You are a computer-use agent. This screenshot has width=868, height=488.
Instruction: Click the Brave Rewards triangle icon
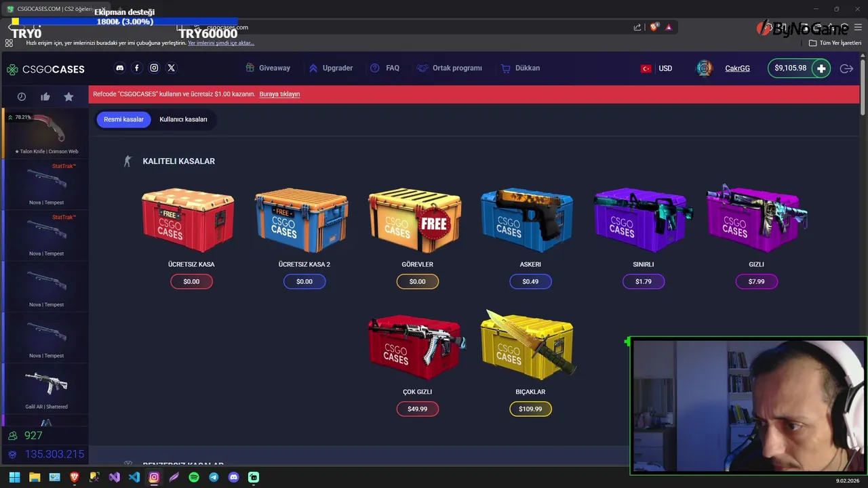tap(669, 27)
